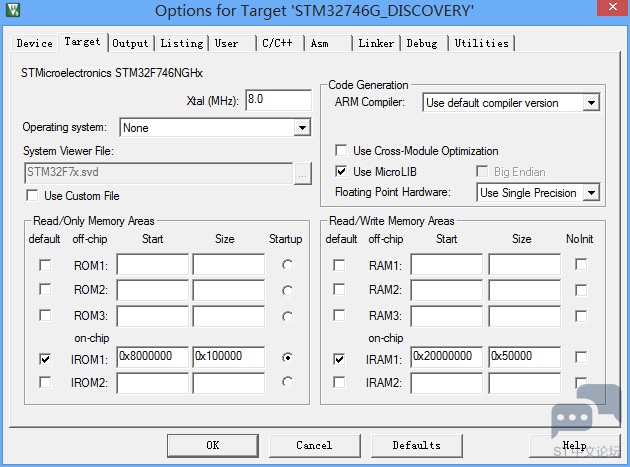This screenshot has height=467, width=630.
Task: Switch to the Linker tab
Action: point(376,43)
